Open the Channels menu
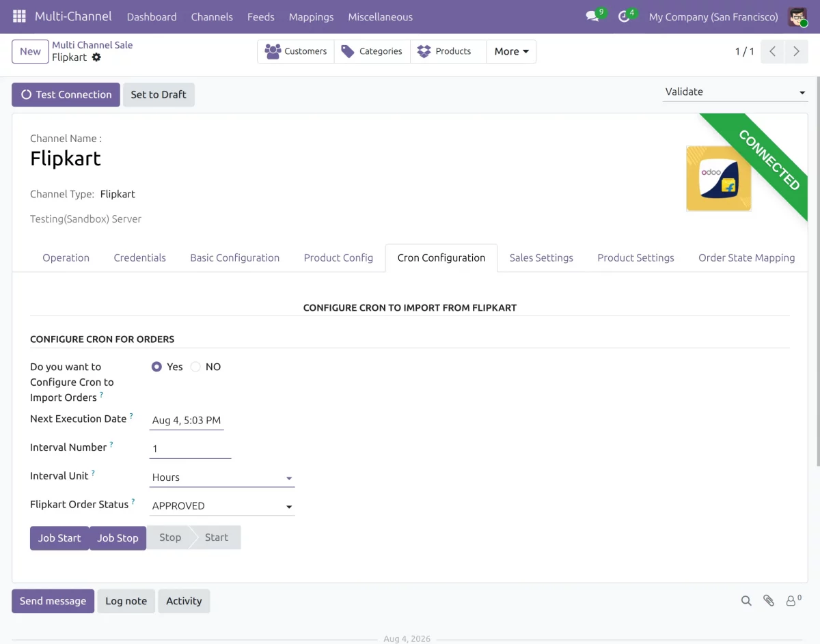 click(x=212, y=16)
